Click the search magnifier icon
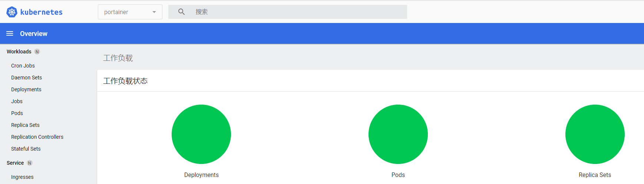The image size is (644, 184). [181, 12]
